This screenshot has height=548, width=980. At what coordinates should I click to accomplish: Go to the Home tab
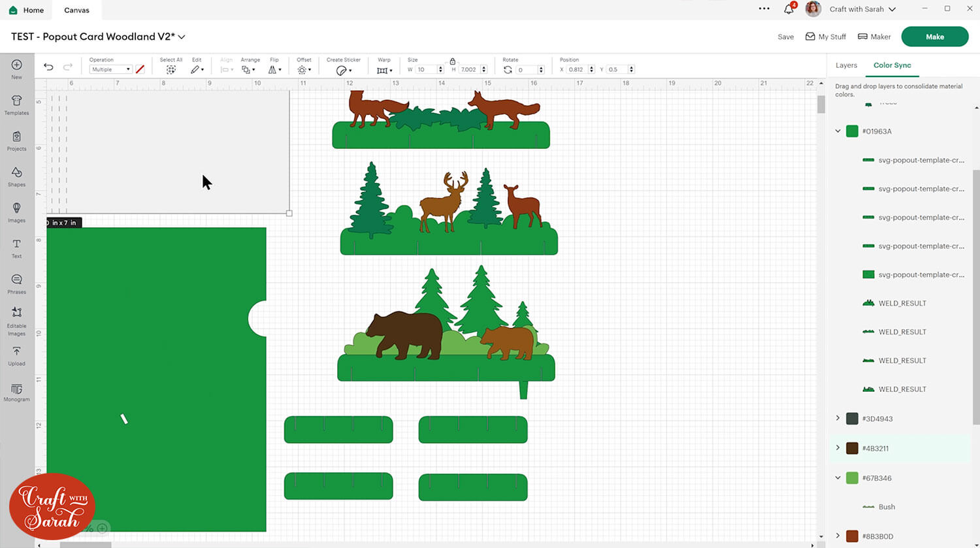27,10
